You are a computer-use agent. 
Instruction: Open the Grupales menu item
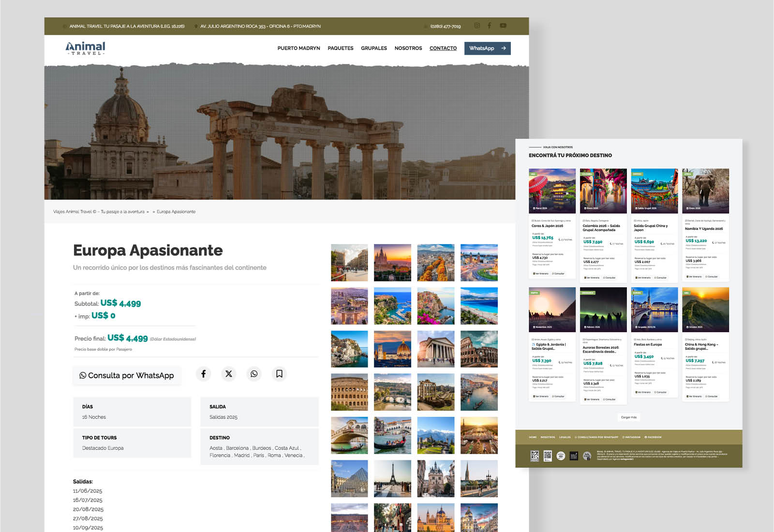click(373, 48)
